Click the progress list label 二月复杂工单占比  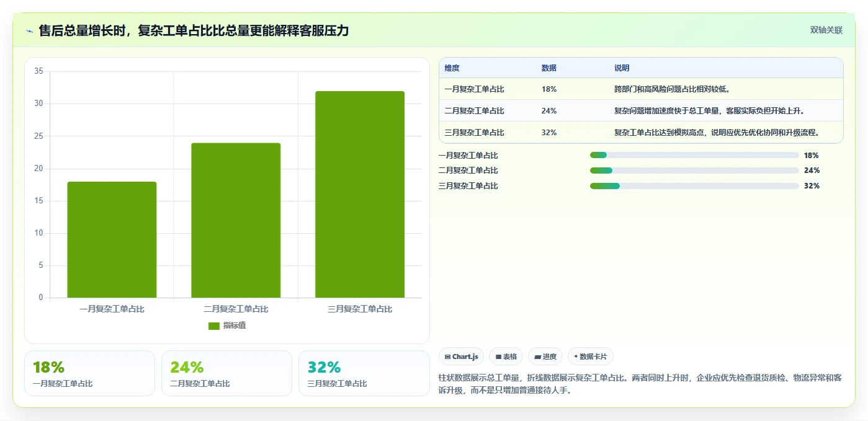pos(468,171)
